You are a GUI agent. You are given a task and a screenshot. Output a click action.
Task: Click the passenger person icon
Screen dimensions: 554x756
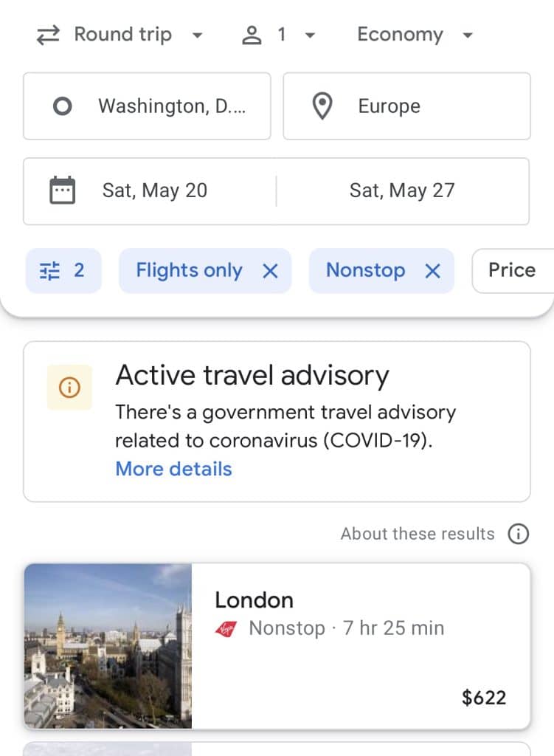click(252, 35)
